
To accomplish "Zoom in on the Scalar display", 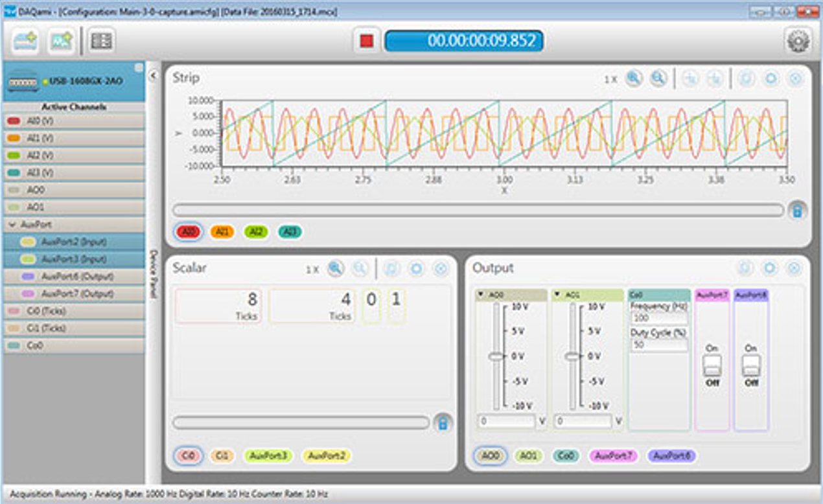I will click(x=335, y=269).
